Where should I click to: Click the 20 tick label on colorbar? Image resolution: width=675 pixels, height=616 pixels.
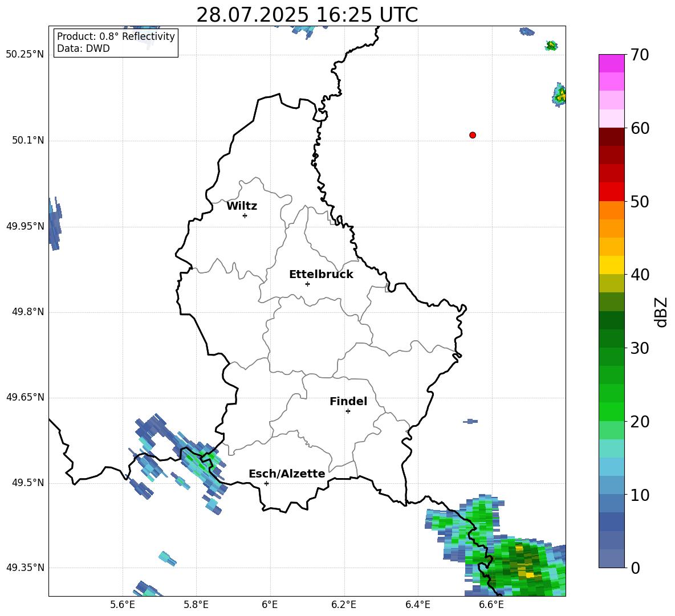tap(640, 422)
